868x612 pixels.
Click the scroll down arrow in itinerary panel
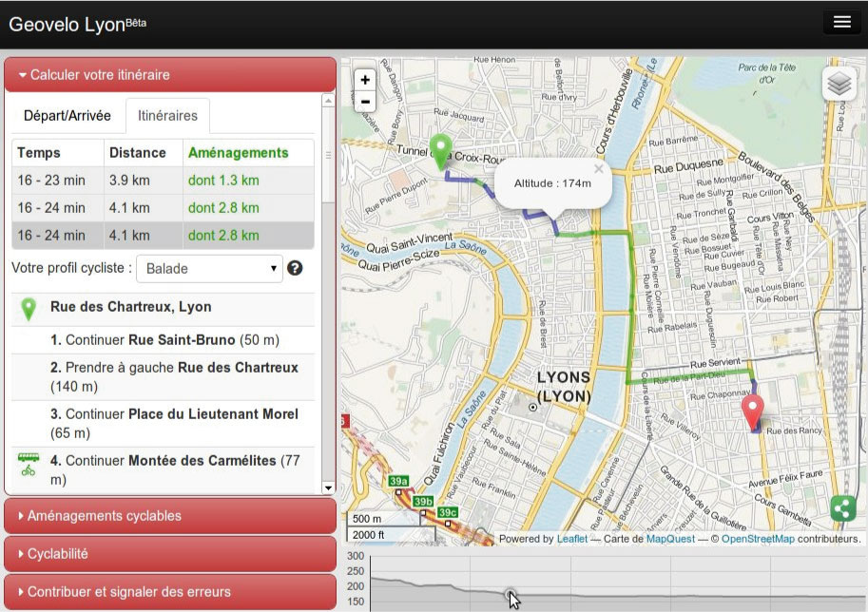click(329, 488)
